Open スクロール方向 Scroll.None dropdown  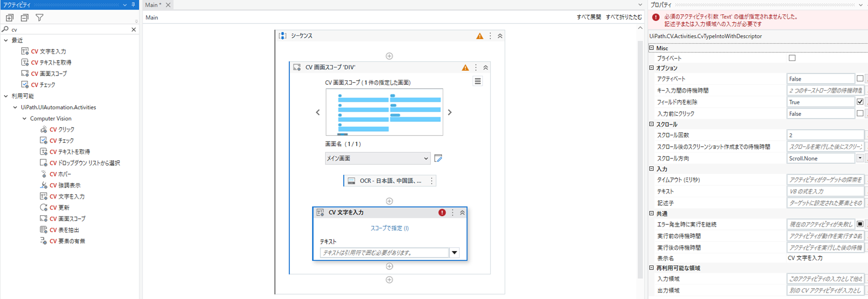point(860,158)
